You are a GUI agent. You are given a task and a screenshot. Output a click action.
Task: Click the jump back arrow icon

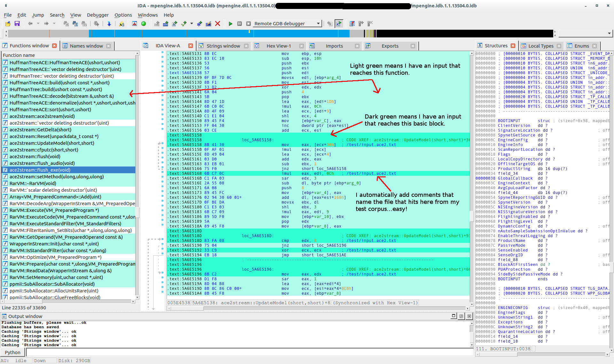click(30, 24)
